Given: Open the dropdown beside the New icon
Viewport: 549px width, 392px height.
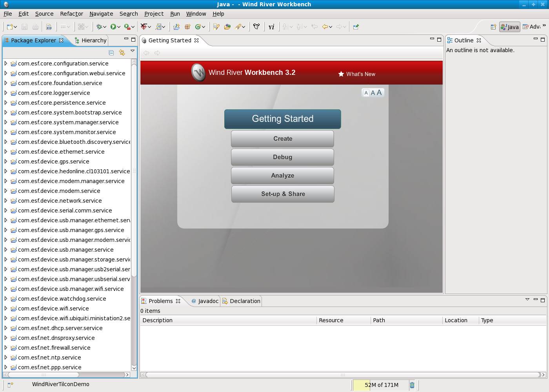Looking at the screenshot, I should 15,27.
